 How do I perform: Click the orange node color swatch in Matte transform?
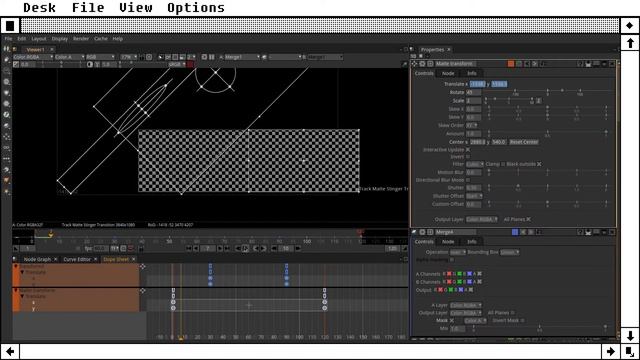click(x=511, y=64)
